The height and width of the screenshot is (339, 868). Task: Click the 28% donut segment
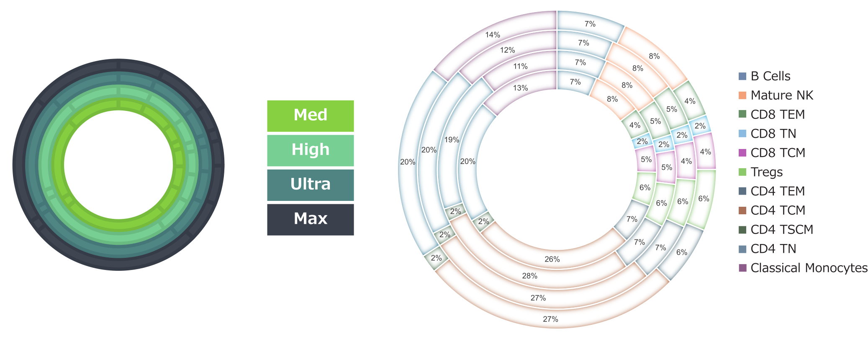click(x=530, y=276)
